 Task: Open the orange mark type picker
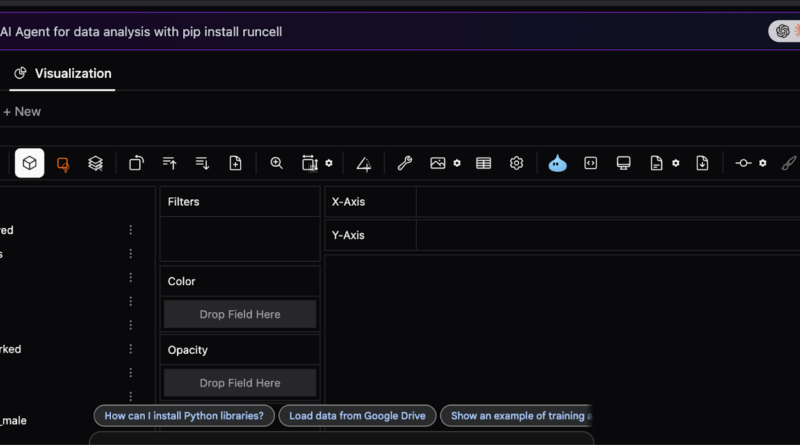63,164
